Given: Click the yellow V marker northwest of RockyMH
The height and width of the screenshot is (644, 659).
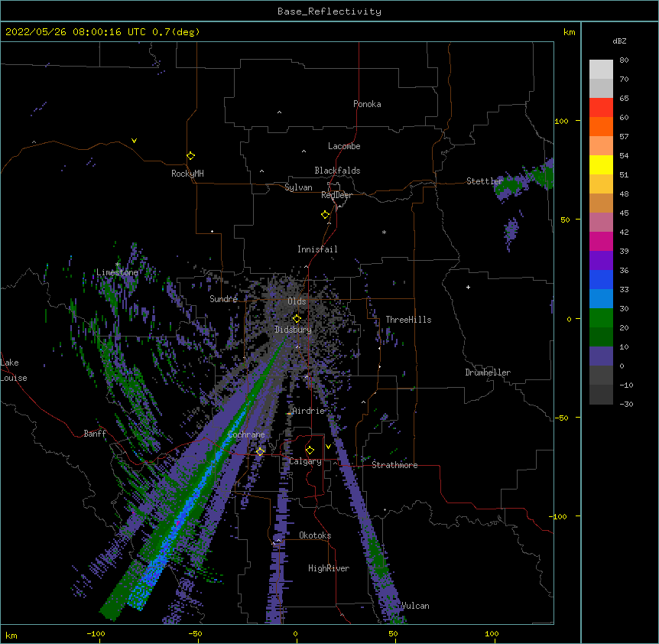Looking at the screenshot, I should click(134, 141).
